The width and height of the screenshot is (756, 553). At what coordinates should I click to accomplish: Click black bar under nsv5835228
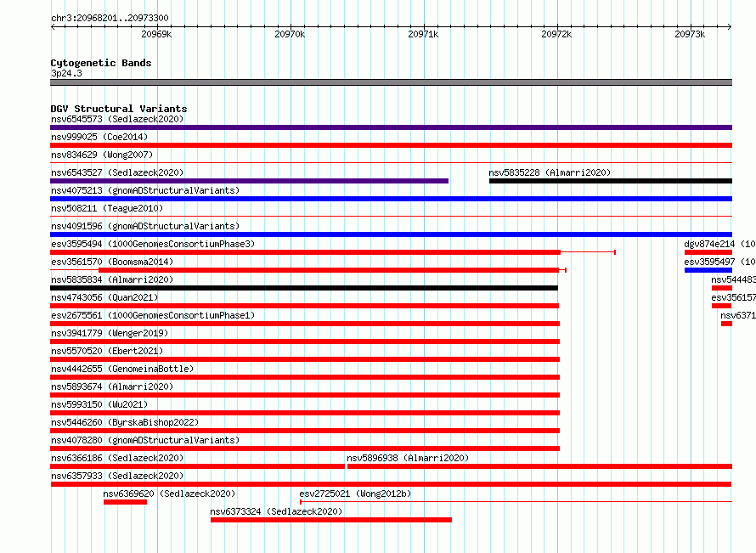coord(611,181)
